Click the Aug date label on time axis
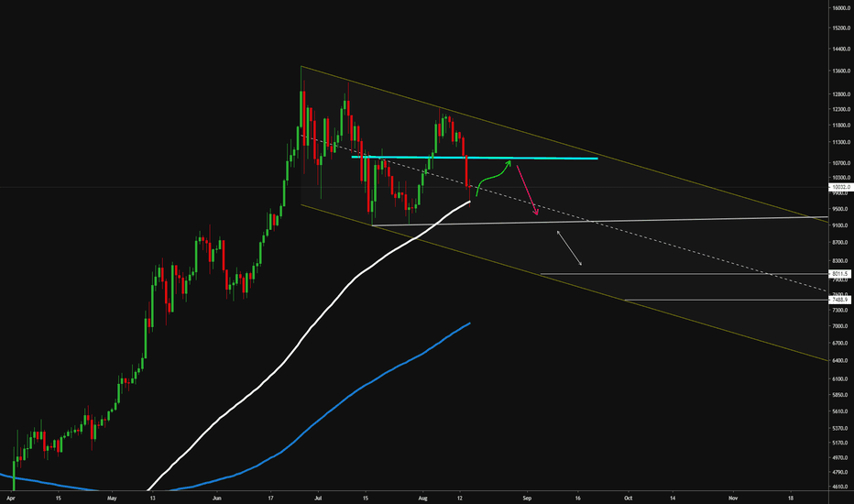The width and height of the screenshot is (854, 504). coord(422,498)
